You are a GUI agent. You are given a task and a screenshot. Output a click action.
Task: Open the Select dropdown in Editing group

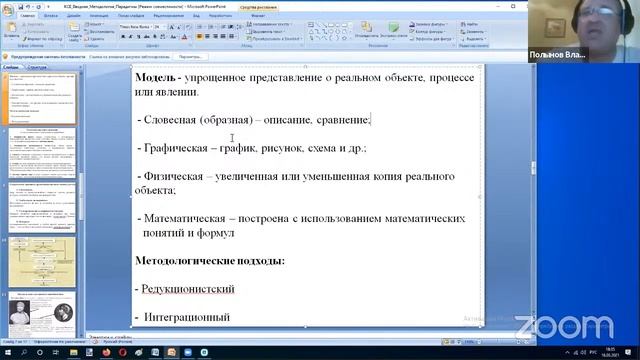(473, 39)
